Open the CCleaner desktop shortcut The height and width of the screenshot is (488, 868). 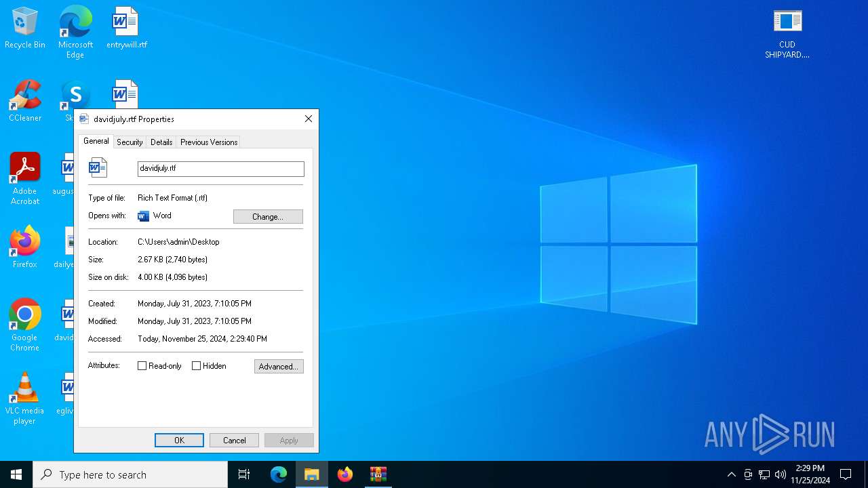25,102
